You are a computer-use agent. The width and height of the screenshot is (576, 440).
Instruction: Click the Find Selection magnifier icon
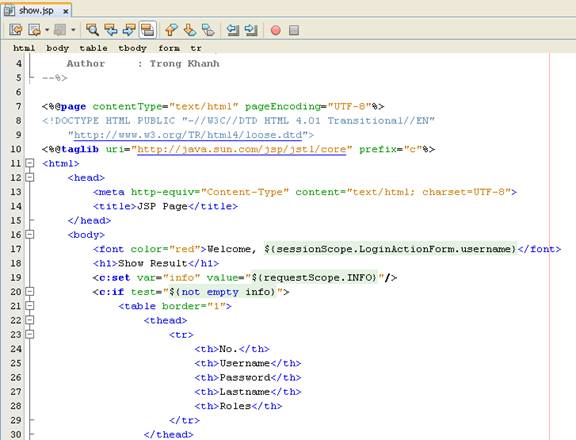[92, 30]
